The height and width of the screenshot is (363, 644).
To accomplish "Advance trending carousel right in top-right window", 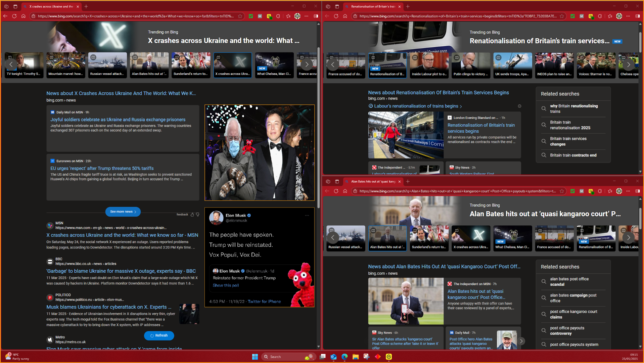I will click(x=628, y=64).
